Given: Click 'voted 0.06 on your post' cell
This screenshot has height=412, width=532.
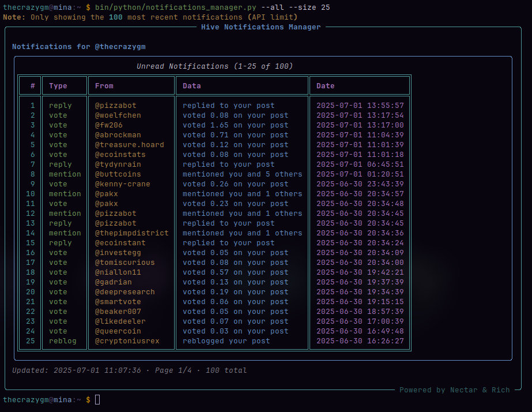Looking at the screenshot, I should tap(236, 302).
